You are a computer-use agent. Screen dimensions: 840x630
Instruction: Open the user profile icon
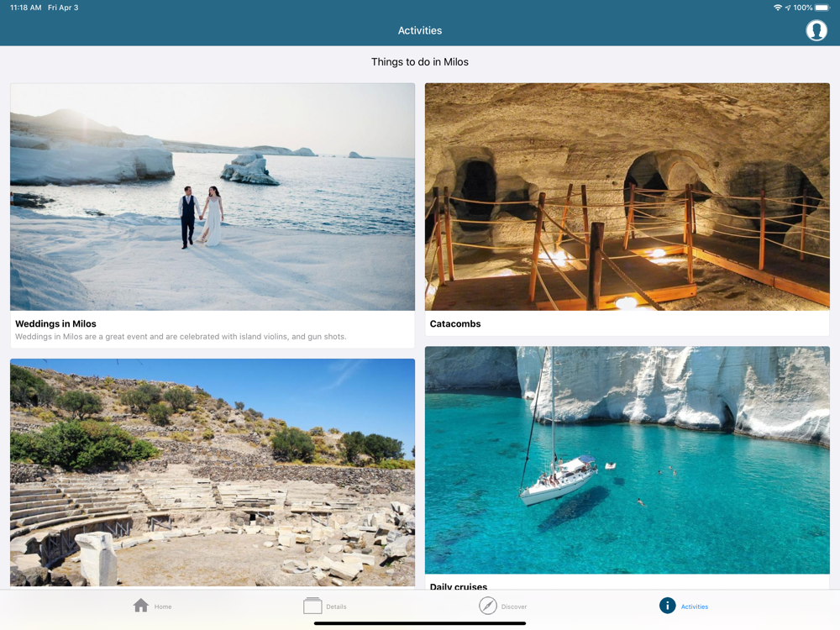point(816,30)
